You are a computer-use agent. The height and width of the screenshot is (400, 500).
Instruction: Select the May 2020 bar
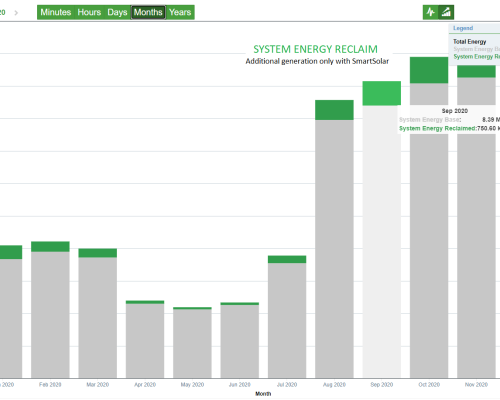click(x=192, y=343)
